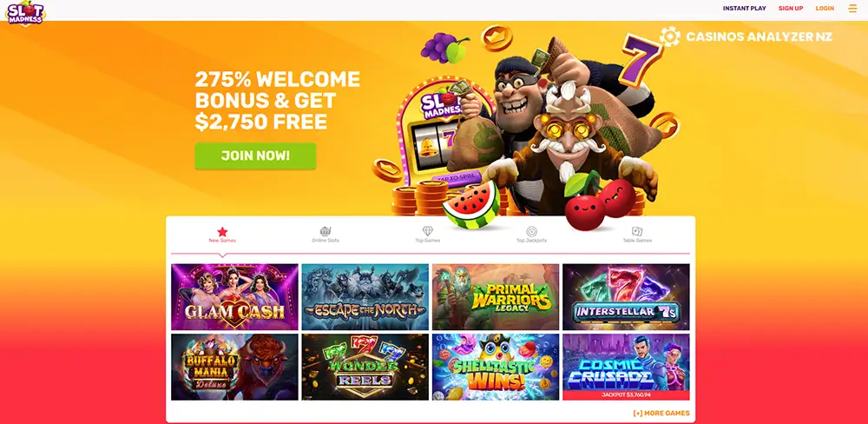Open the Online Slots category icon

[325, 232]
